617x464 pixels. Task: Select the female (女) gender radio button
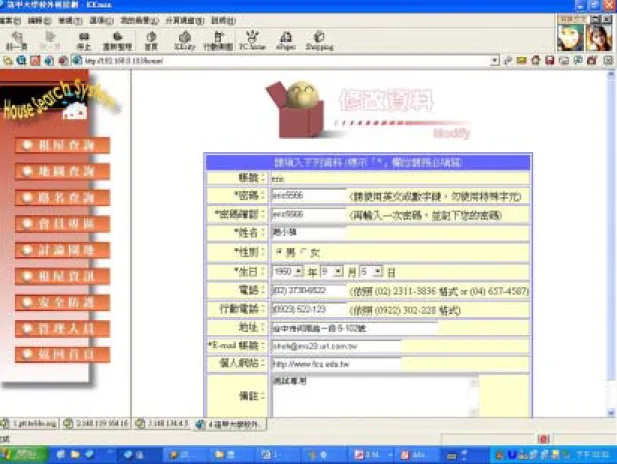[303, 252]
